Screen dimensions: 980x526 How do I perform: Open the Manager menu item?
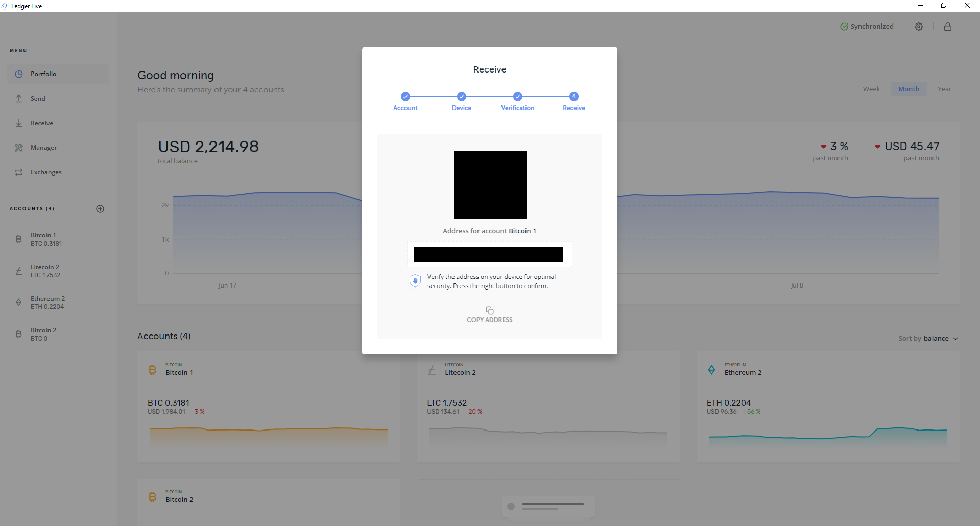[x=58, y=148]
